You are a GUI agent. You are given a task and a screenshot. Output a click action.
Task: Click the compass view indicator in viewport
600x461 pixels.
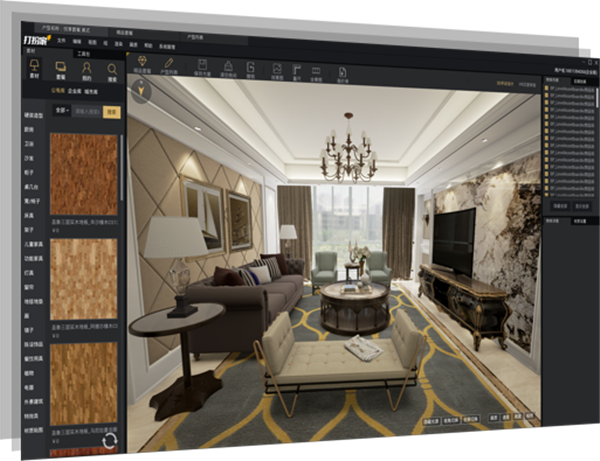[x=141, y=93]
